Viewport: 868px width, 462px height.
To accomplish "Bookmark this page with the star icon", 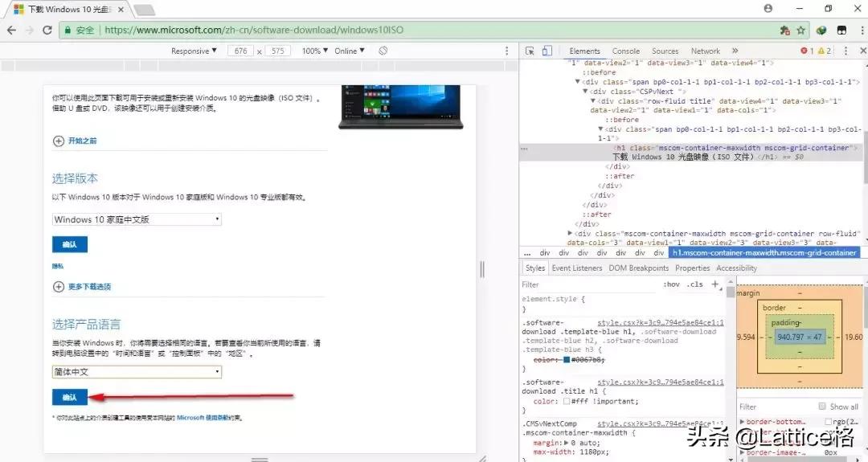I will point(801,31).
